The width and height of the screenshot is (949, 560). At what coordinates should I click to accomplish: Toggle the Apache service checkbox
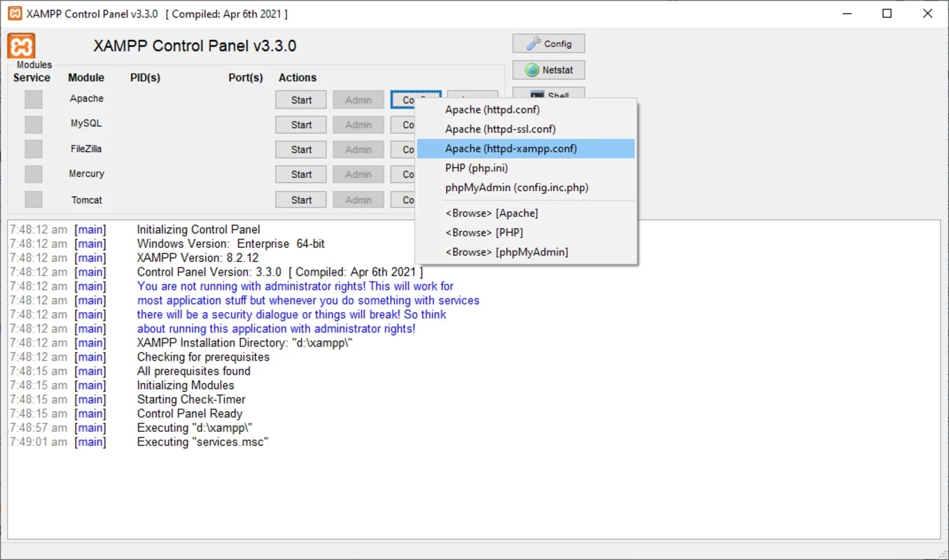pos(33,99)
